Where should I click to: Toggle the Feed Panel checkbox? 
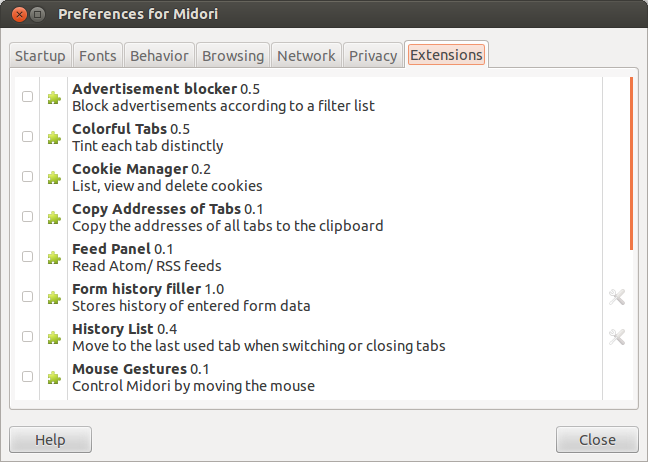[x=27, y=257]
